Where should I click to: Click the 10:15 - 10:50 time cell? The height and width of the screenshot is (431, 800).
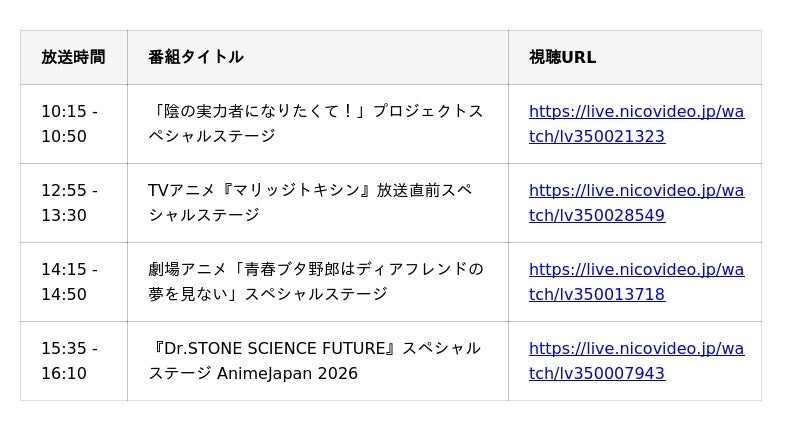pyautogui.click(x=69, y=124)
